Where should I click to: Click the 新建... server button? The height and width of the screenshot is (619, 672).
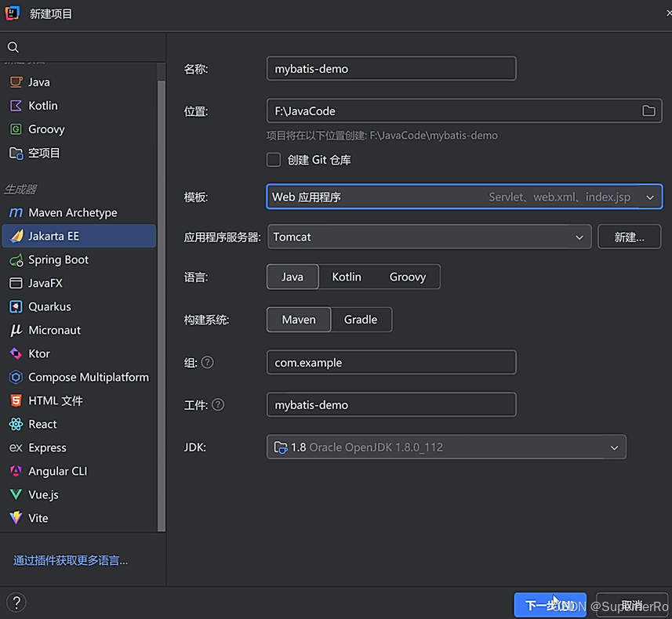click(629, 237)
